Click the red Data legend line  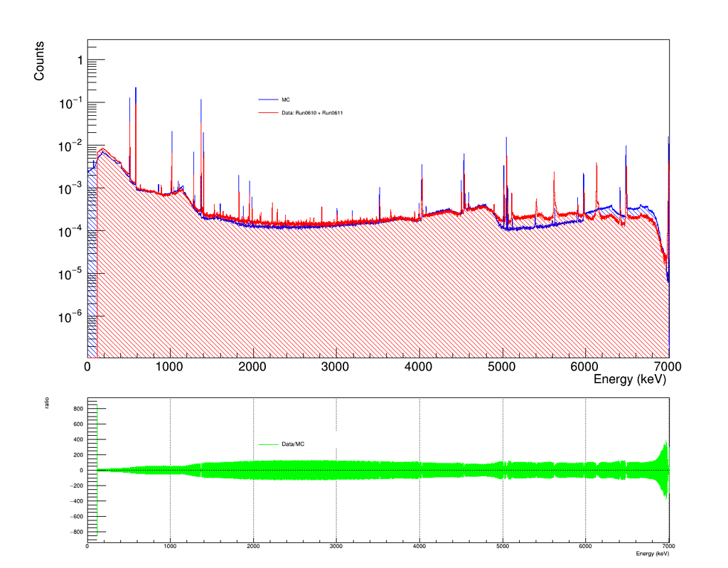[268, 113]
